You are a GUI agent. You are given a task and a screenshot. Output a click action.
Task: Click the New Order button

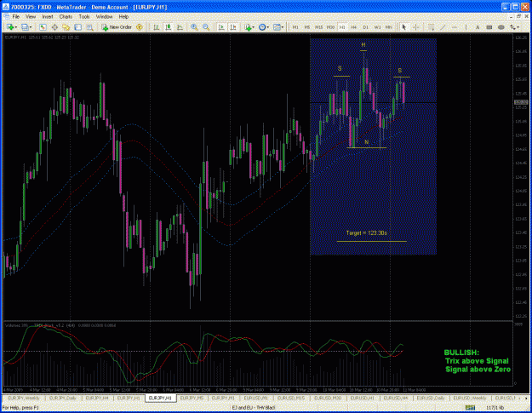coord(117,27)
